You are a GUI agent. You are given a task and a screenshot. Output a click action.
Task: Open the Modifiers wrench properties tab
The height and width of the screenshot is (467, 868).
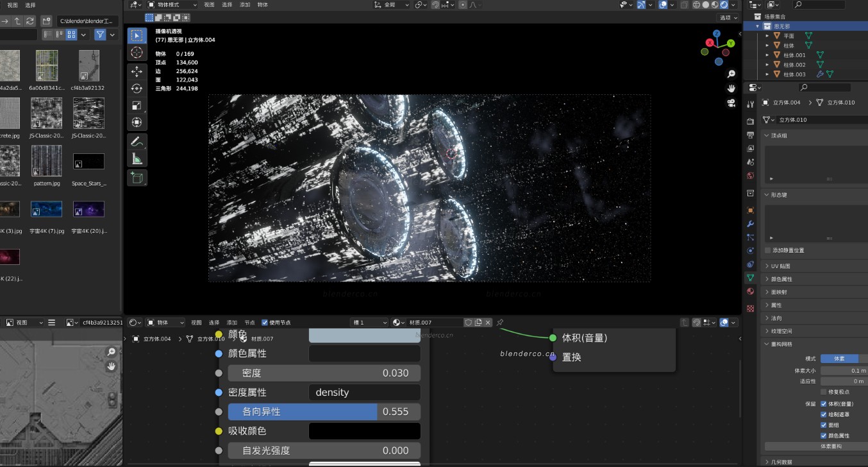(751, 224)
